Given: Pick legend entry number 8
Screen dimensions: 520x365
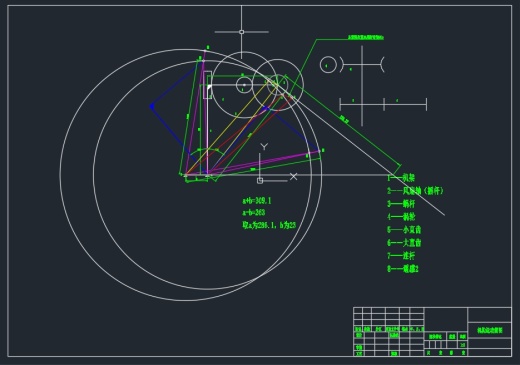Looking at the screenshot, I should coord(403,269).
